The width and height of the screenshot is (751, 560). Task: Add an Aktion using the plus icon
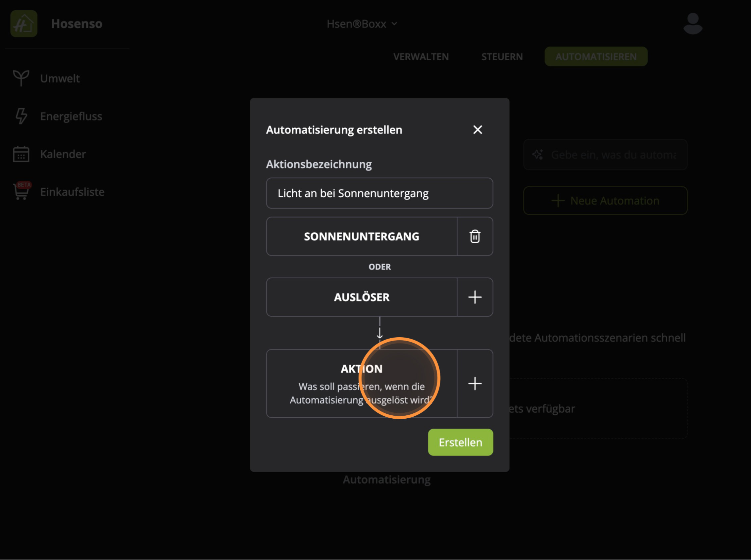coord(475,383)
